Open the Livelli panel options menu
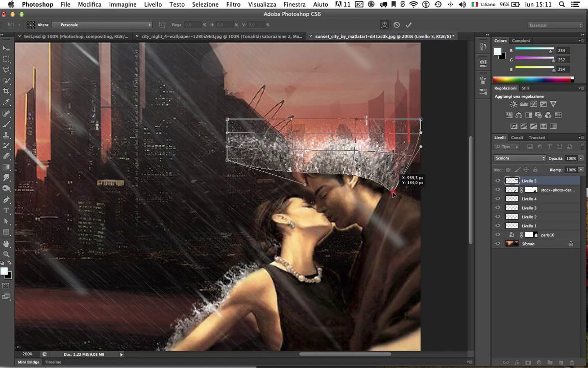Viewport: 588px width, 368px height. pyautogui.click(x=581, y=137)
